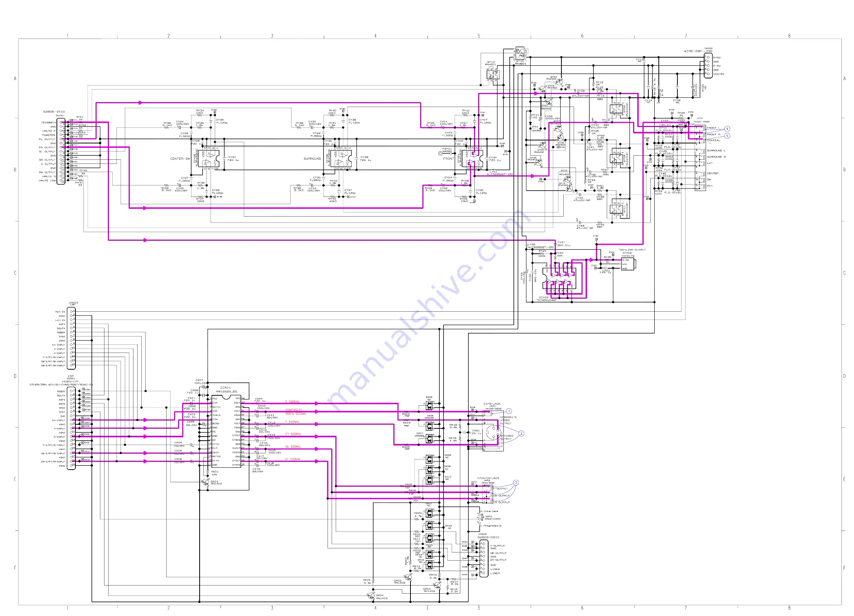Click the SURROUND op-amp block label
Viewport: 854px width, 616px height.
point(312,158)
